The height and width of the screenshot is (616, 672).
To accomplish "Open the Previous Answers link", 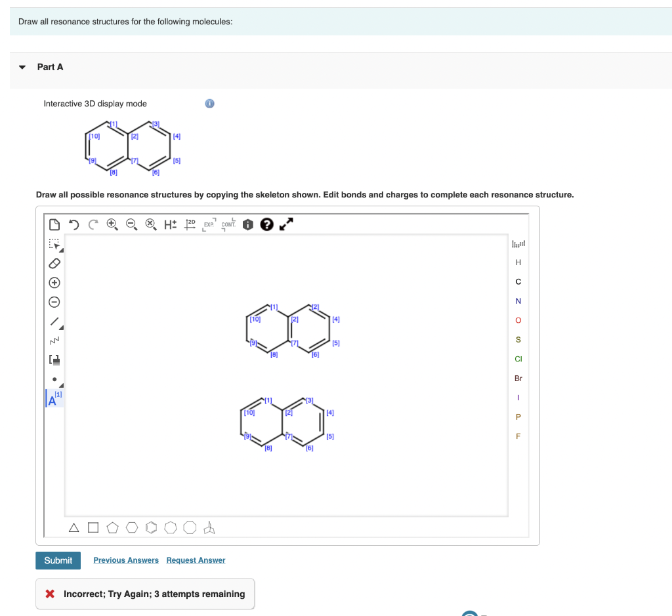I will pos(125,560).
